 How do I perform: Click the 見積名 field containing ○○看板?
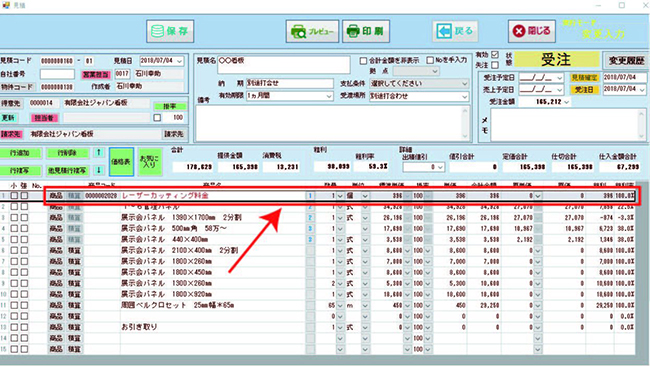tap(284, 65)
